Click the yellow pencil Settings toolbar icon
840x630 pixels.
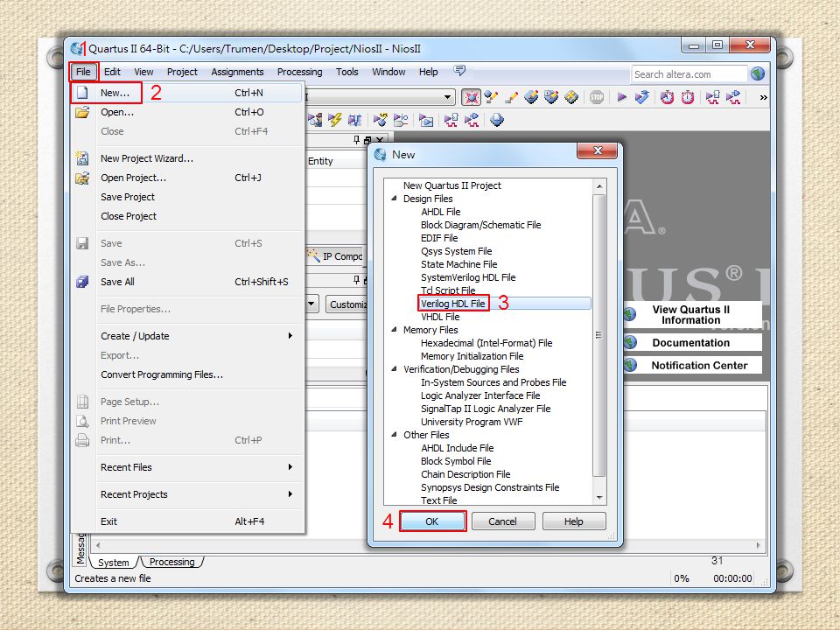pos(511,97)
